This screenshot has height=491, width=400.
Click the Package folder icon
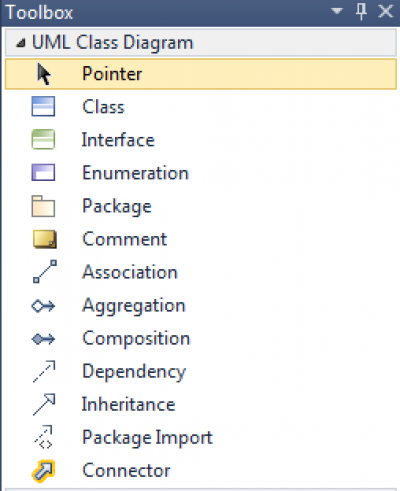coord(43,206)
